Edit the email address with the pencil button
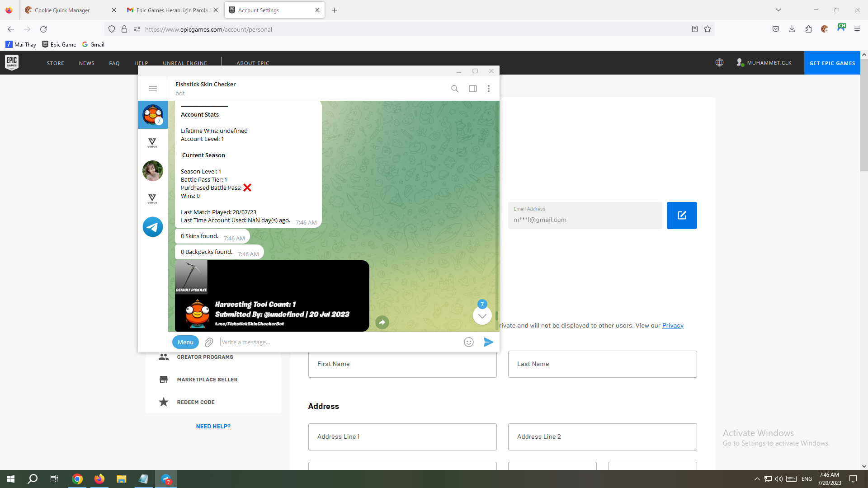The image size is (868, 488). (682, 216)
